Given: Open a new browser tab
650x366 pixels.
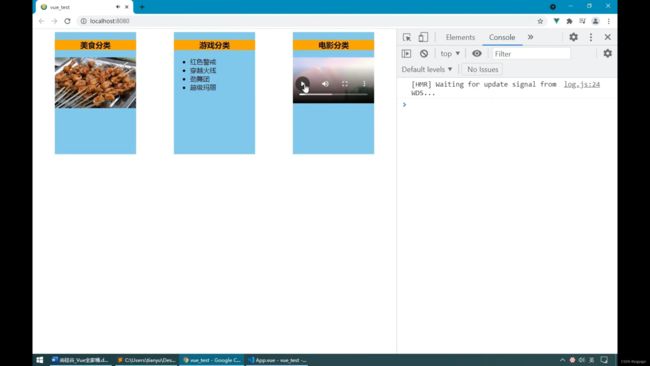Looking at the screenshot, I should [x=142, y=7].
